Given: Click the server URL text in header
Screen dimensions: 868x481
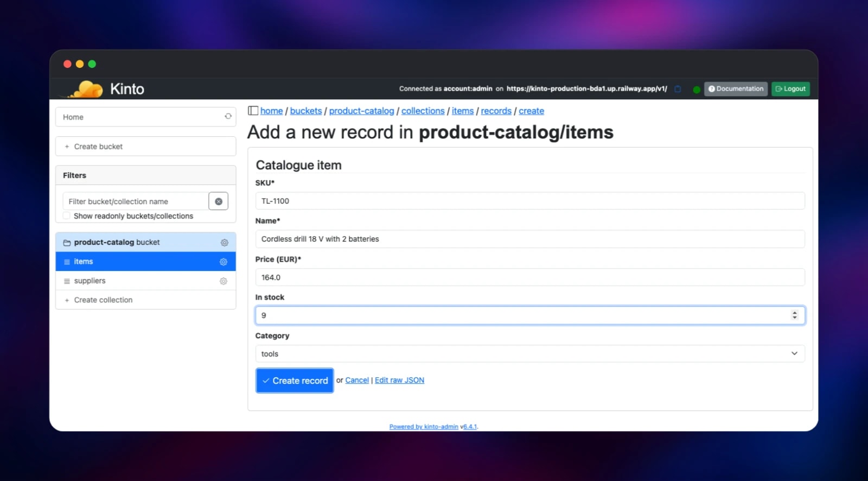Looking at the screenshot, I should click(586, 88).
